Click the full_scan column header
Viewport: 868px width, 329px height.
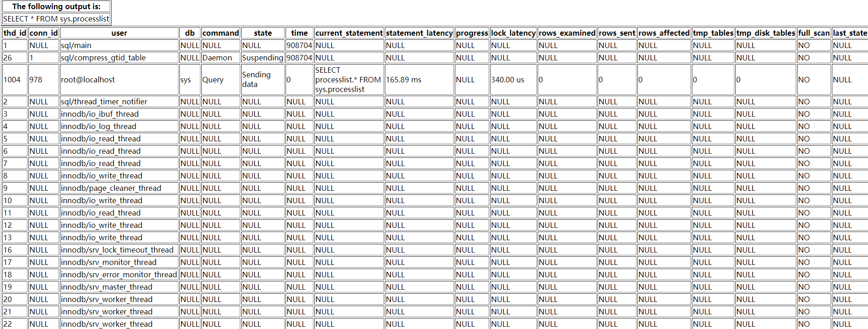pos(814,33)
